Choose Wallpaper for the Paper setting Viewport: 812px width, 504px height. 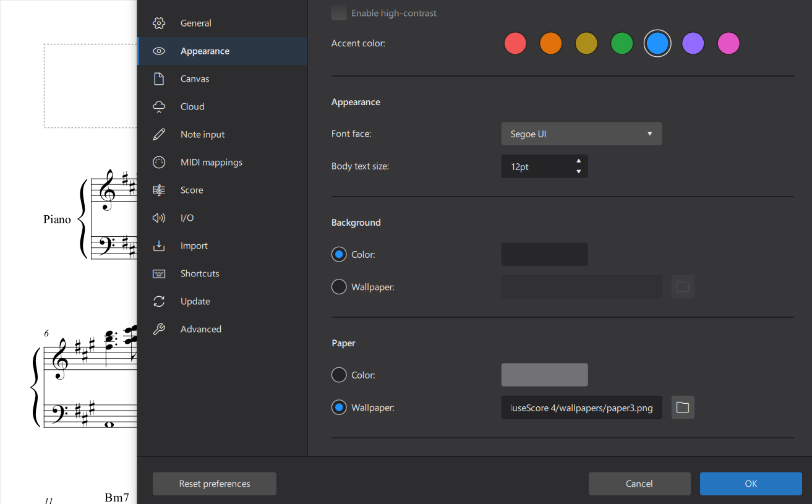click(x=338, y=407)
